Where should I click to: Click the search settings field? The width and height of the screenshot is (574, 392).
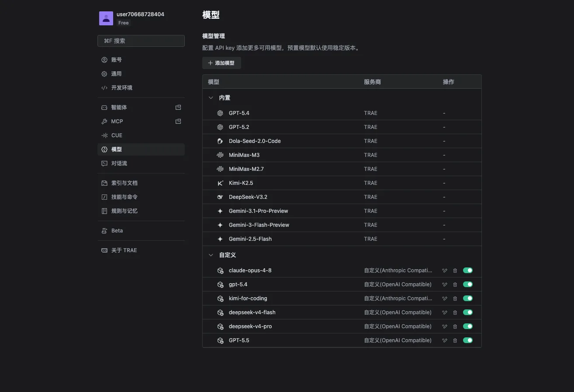click(141, 41)
